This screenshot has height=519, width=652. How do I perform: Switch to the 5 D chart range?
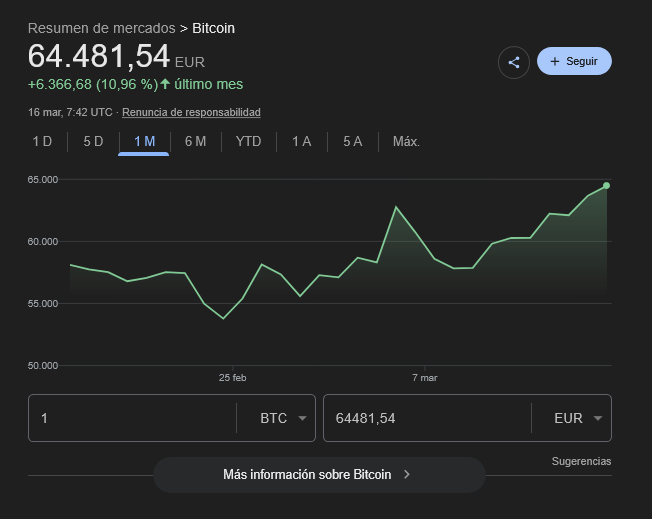[x=93, y=141]
